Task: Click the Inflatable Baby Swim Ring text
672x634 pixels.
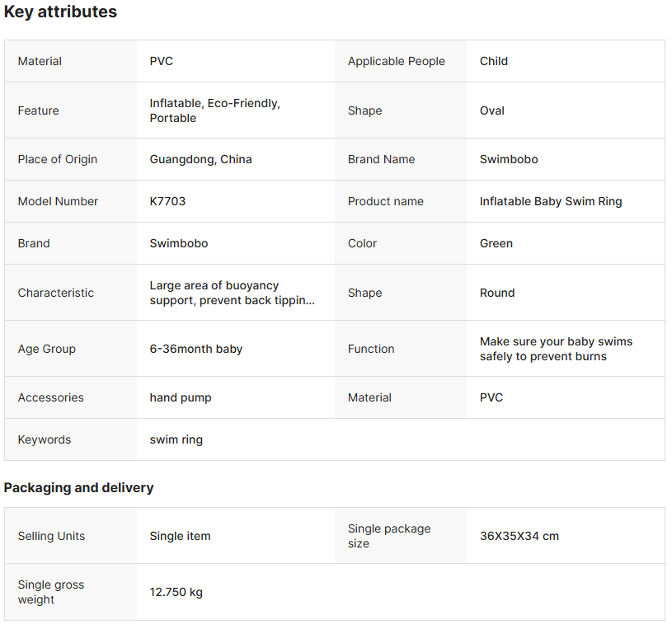Action: pyautogui.click(x=550, y=201)
